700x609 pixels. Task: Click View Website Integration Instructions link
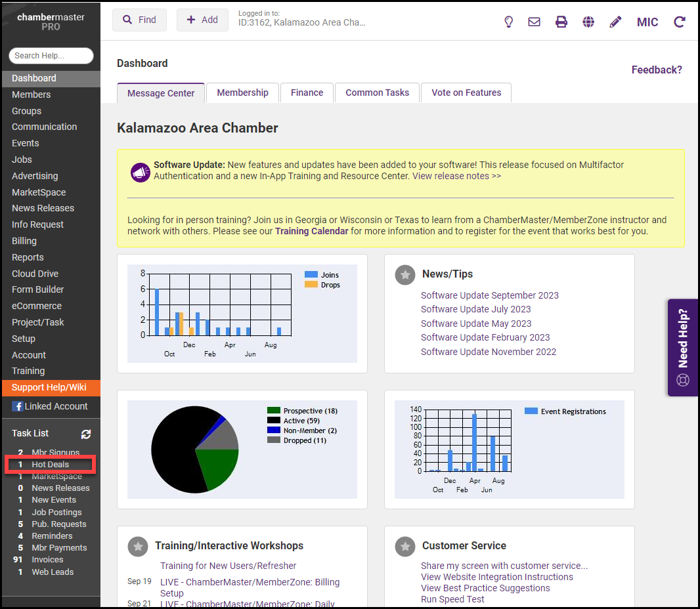click(x=497, y=577)
